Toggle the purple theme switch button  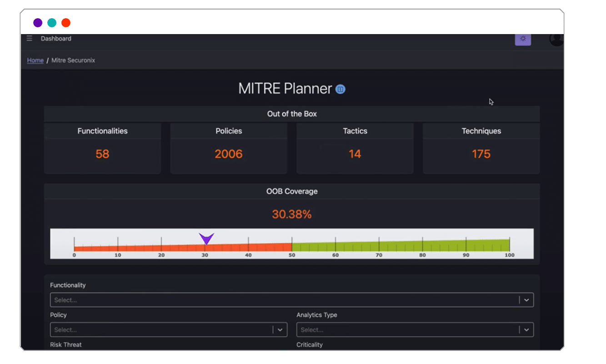(523, 39)
